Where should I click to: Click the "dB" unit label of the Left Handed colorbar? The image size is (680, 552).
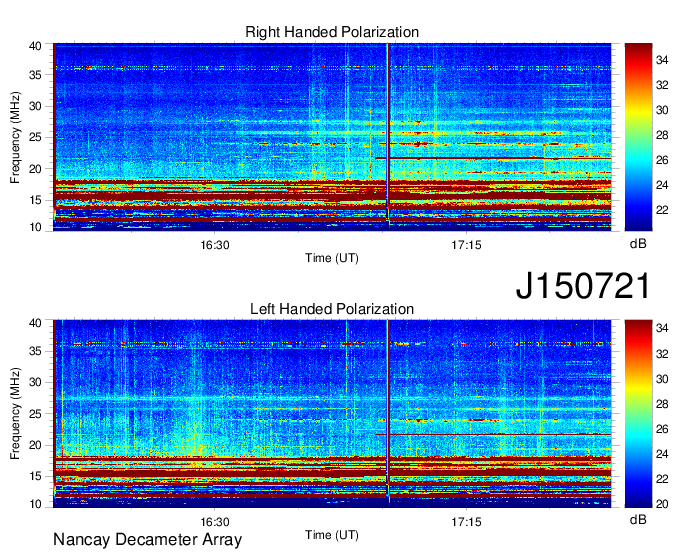(x=638, y=519)
